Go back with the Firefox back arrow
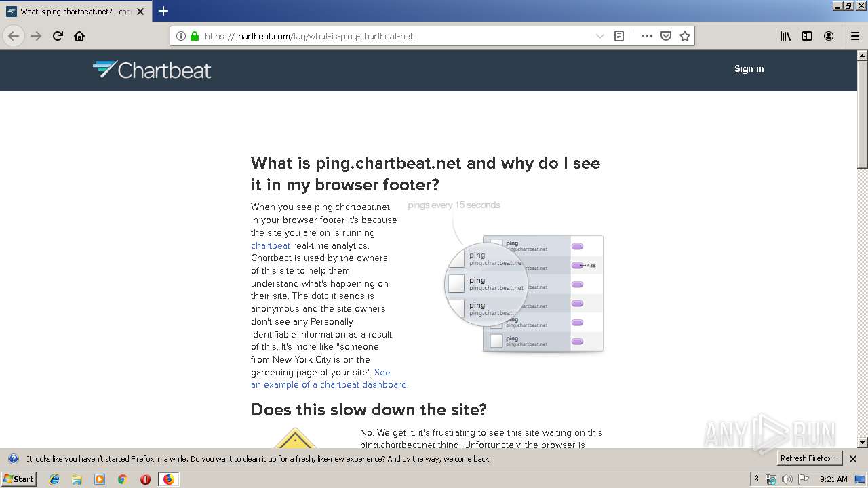Viewport: 868px width, 488px height. click(x=14, y=36)
